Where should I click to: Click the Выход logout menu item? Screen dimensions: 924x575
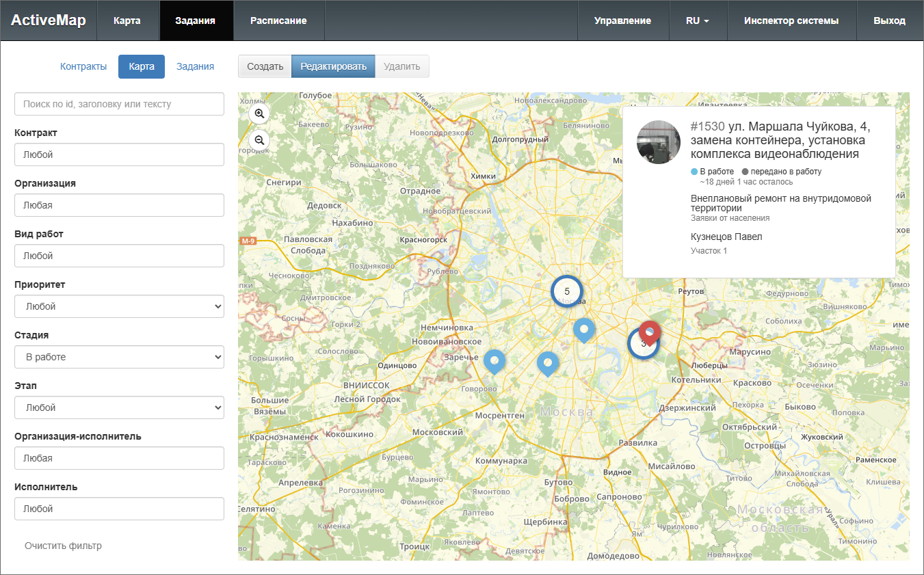pyautogui.click(x=889, y=21)
